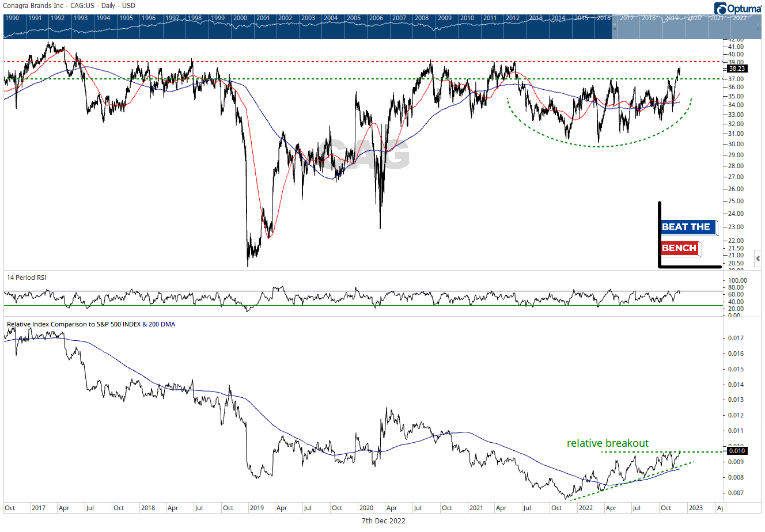This screenshot has width=765, height=532.
Task: Jump to 2012 in the year navigator
Action: click(513, 18)
